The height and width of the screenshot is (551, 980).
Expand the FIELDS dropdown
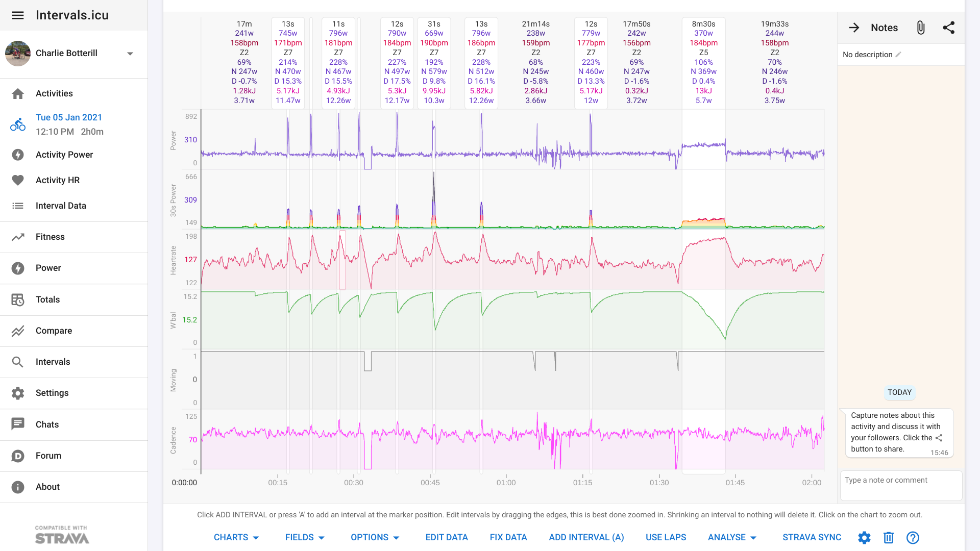tap(305, 537)
